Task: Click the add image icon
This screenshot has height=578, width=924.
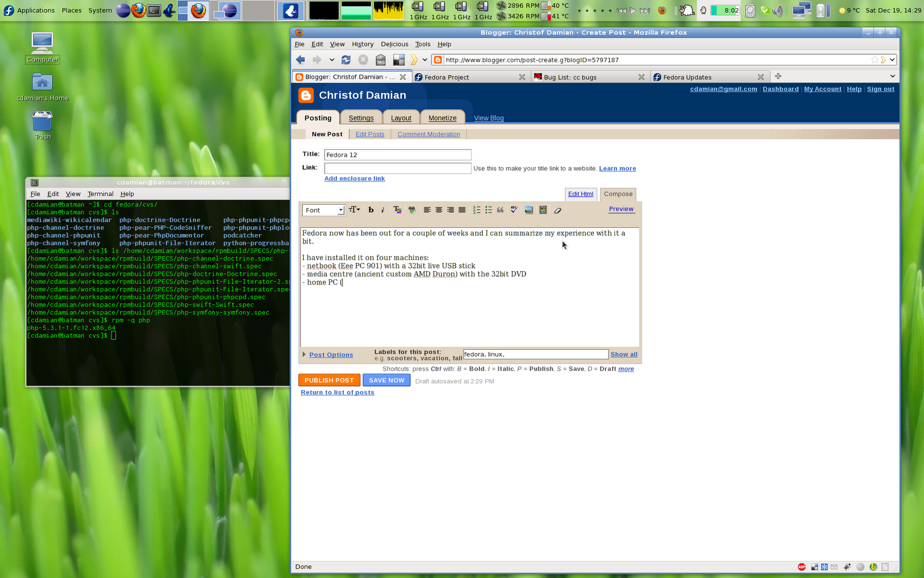Action: click(x=528, y=210)
